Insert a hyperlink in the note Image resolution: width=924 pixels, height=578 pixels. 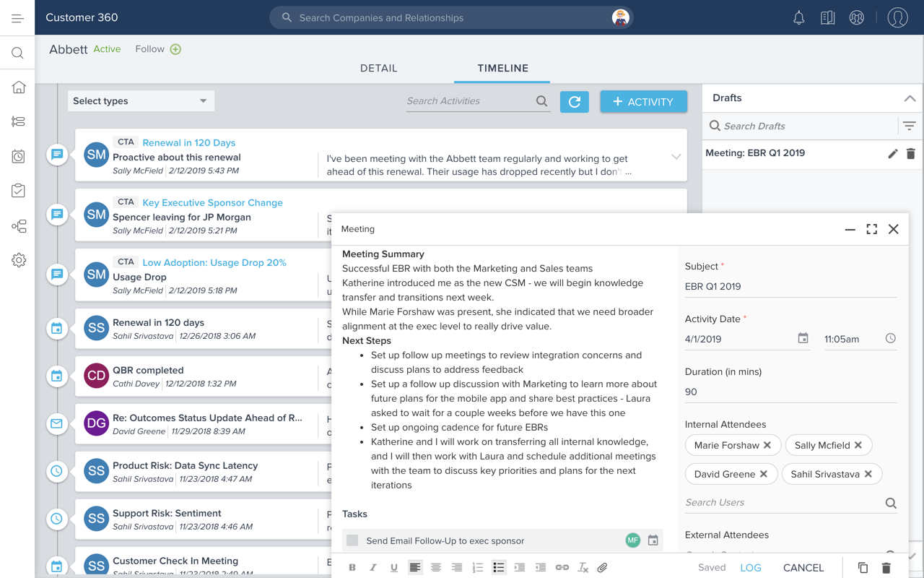[x=562, y=567]
